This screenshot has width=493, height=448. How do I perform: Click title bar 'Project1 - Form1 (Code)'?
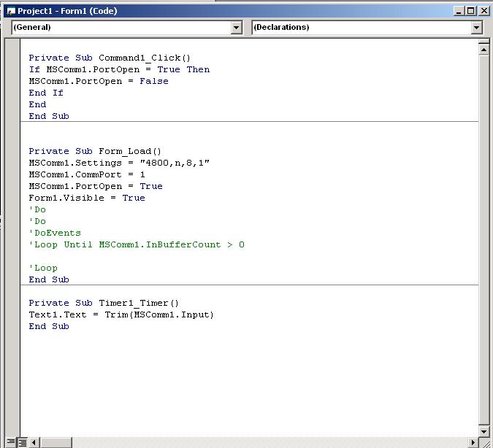(67, 12)
